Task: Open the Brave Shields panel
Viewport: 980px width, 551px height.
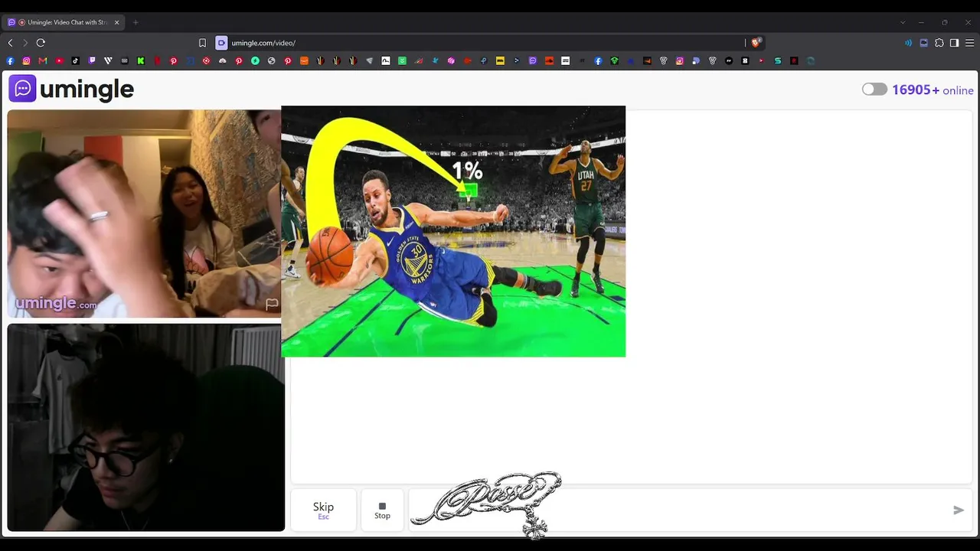Action: [756, 43]
